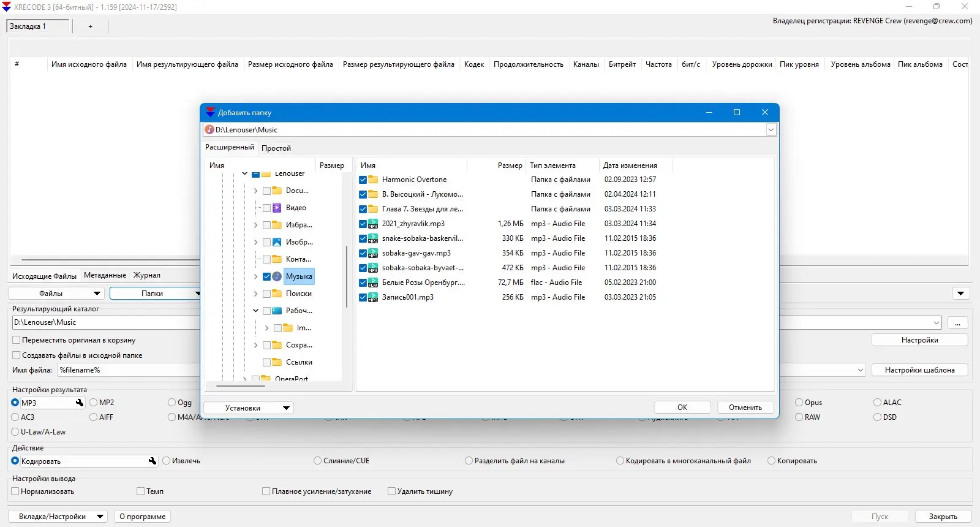The image size is (980, 527).
Task: Open Настройки шаблона button
Action: point(920,370)
